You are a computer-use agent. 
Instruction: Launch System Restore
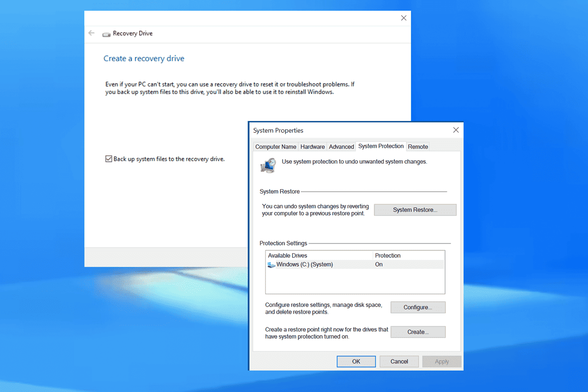click(x=415, y=209)
